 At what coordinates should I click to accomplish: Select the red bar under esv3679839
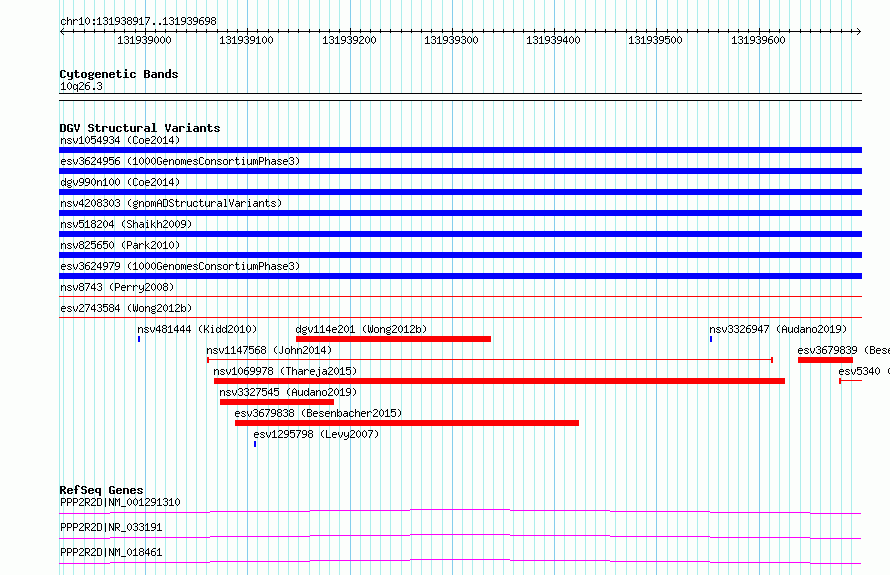click(x=825, y=360)
